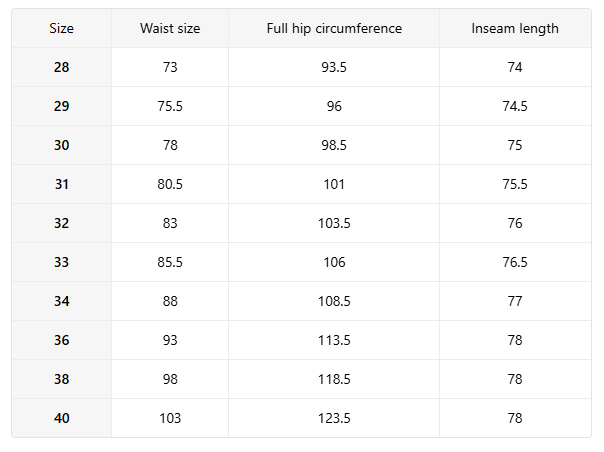Click the Waist size column header

tap(170, 28)
